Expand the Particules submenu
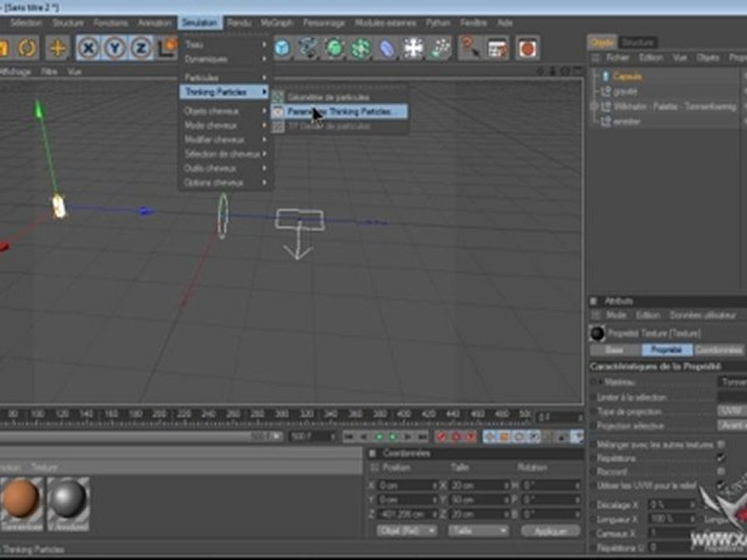Viewport: 747px width, 560px height. pos(224,77)
